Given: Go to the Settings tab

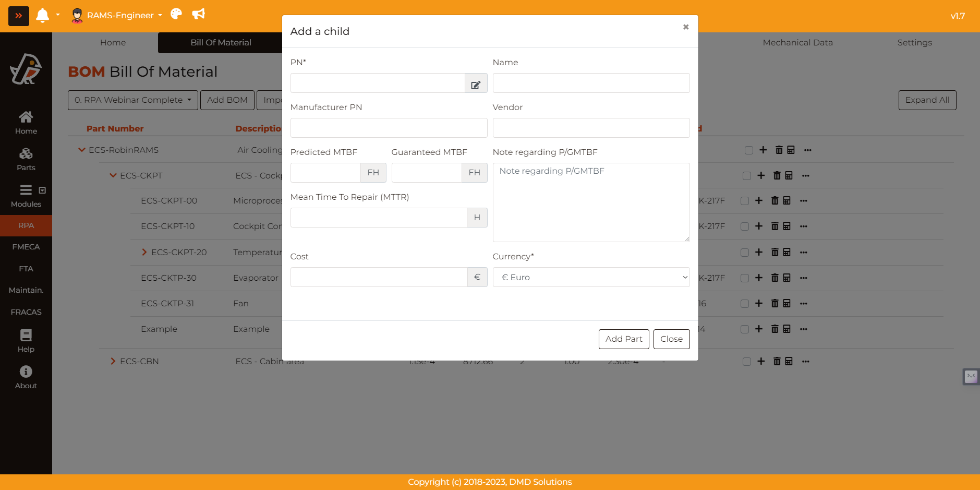Looking at the screenshot, I should point(914,43).
